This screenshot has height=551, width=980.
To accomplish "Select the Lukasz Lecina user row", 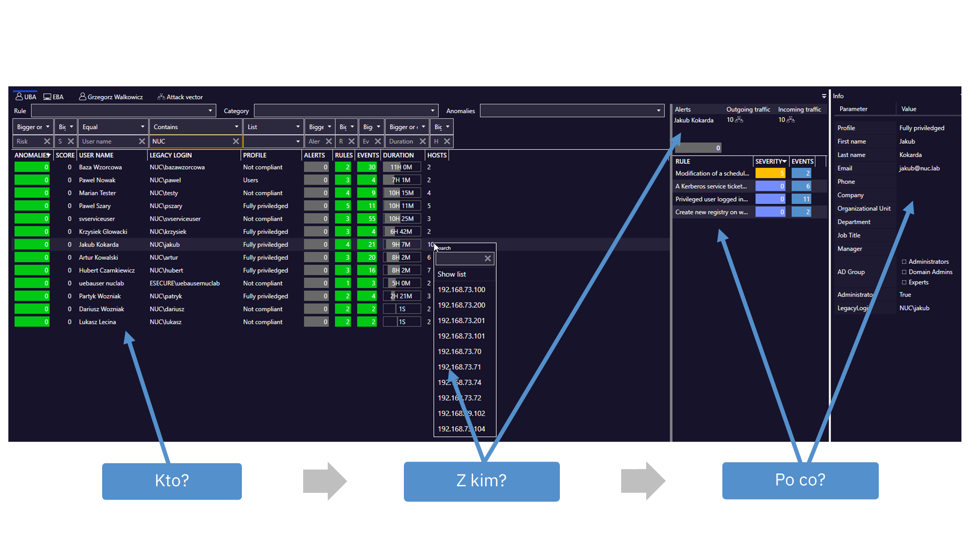I will point(340,322).
